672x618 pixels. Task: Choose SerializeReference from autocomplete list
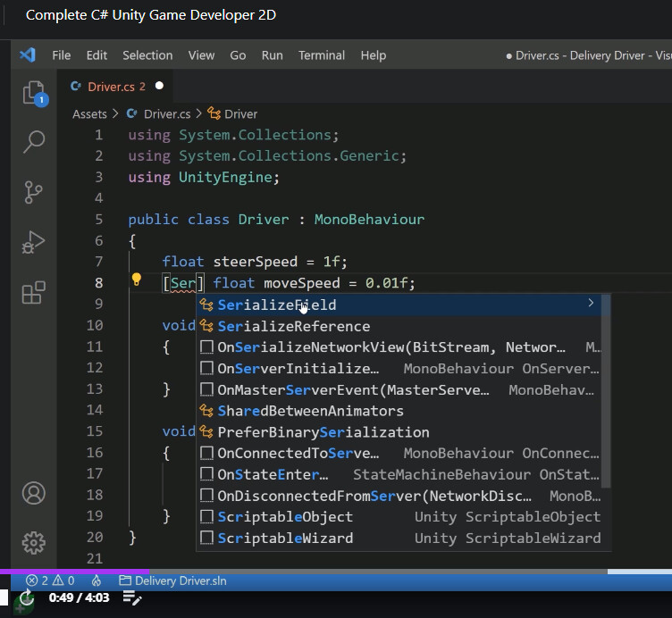point(293,326)
